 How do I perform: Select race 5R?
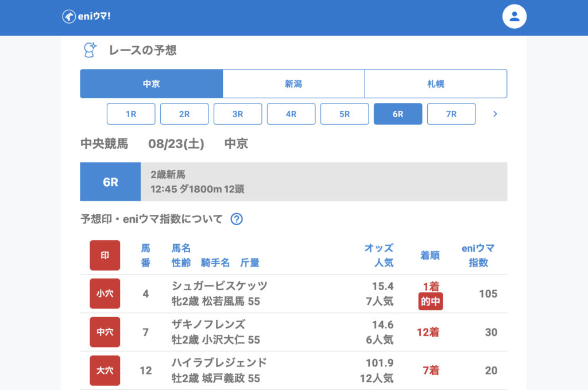click(345, 114)
